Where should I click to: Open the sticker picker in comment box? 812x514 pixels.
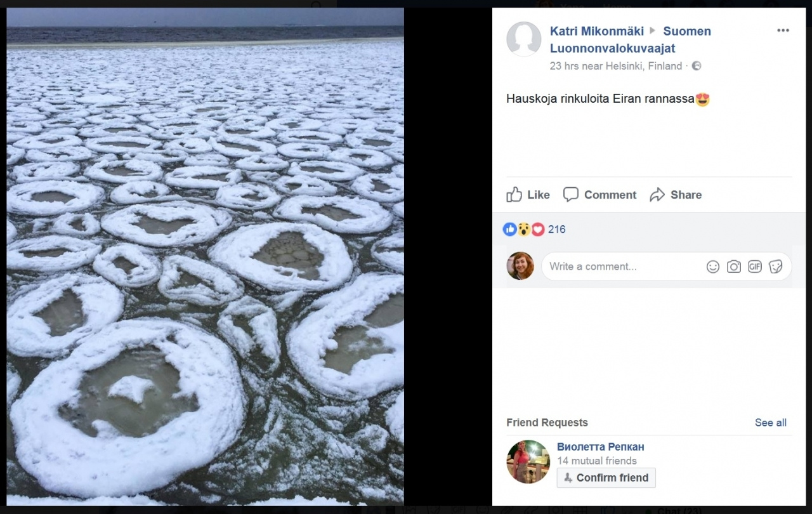click(x=775, y=267)
